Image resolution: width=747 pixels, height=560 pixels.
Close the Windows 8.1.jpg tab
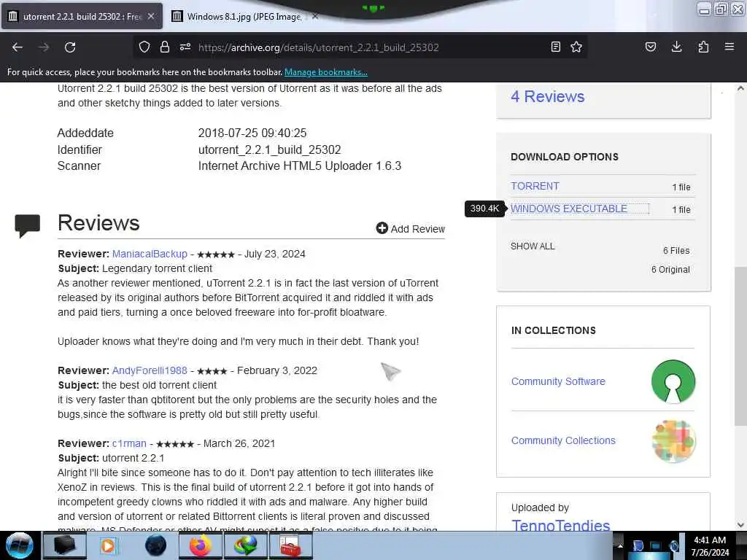tap(314, 16)
